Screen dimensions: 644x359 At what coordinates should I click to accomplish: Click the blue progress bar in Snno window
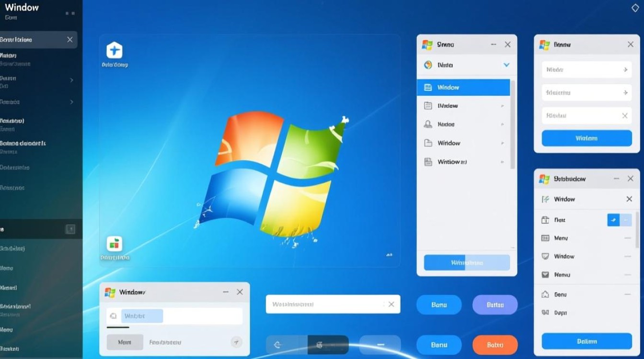pos(467,263)
